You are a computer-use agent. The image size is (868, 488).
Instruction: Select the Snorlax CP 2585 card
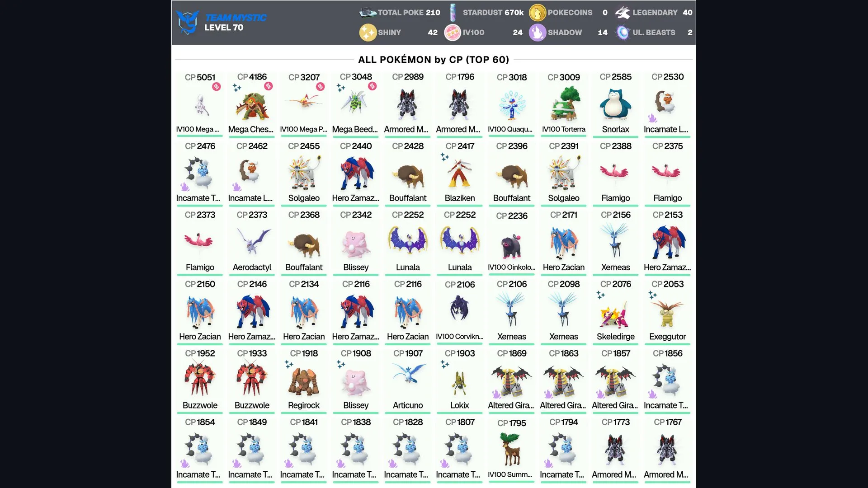click(x=615, y=104)
